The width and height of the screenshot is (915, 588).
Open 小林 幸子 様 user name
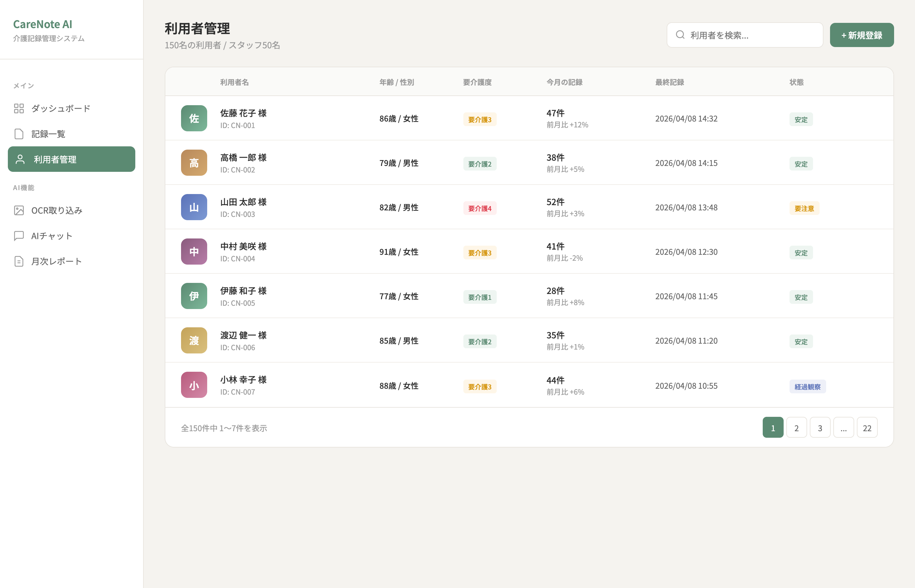243,380
